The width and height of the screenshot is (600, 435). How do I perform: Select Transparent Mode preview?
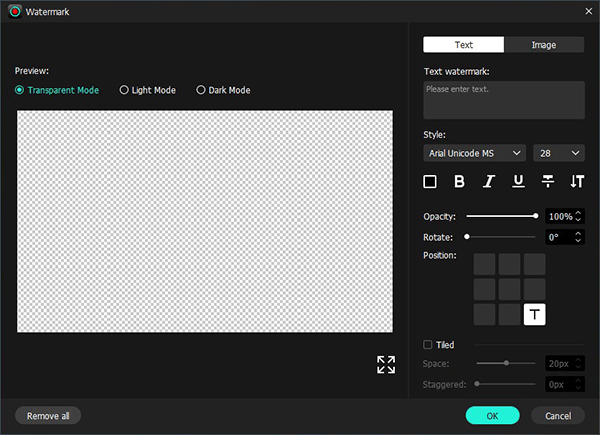click(21, 90)
